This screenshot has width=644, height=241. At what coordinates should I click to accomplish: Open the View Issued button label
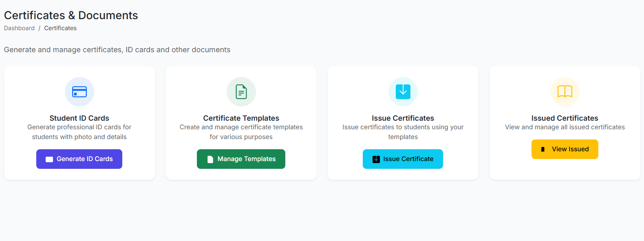pyautogui.click(x=570, y=149)
